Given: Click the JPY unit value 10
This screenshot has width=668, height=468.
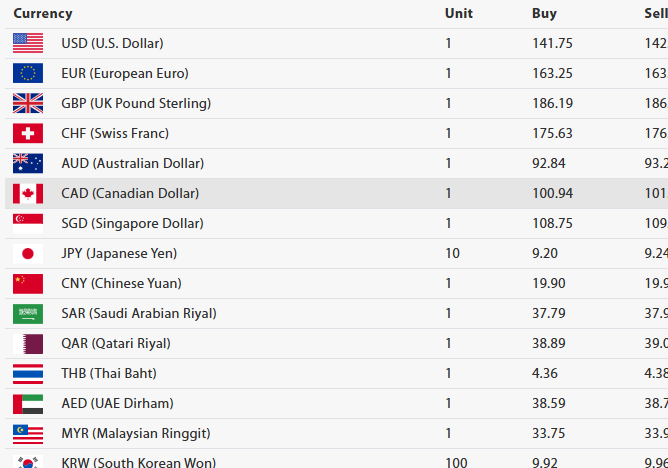Looking at the screenshot, I should 452,253.
